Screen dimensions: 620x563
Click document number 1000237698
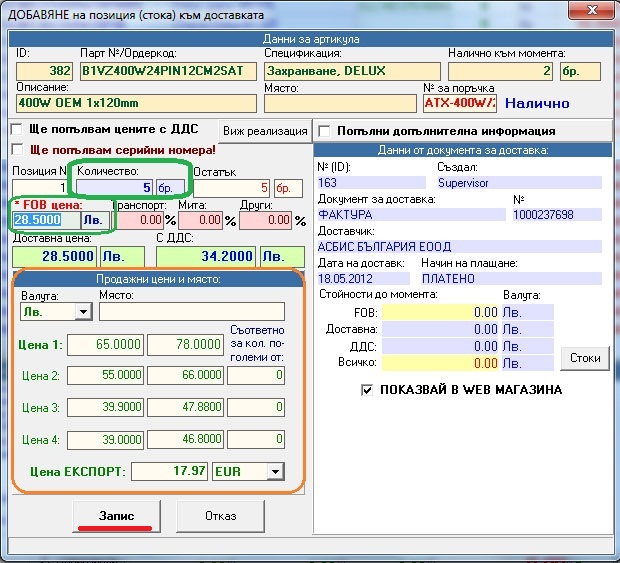click(x=557, y=215)
